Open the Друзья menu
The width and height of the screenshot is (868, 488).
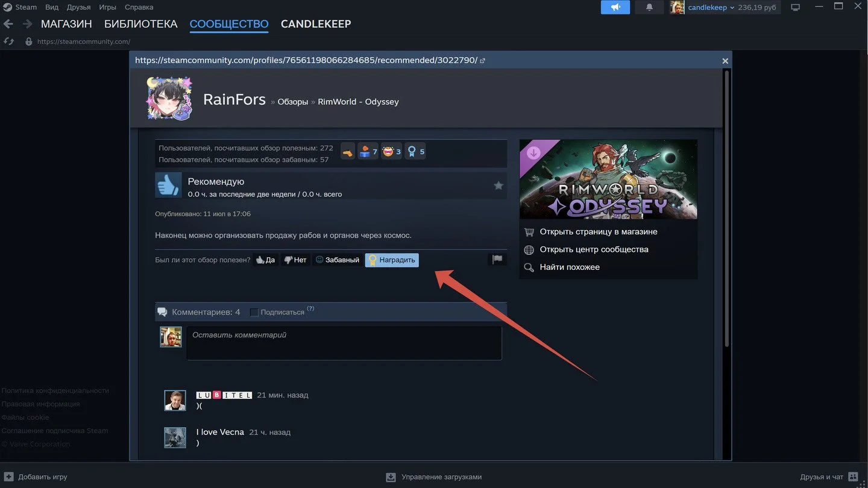(x=78, y=7)
